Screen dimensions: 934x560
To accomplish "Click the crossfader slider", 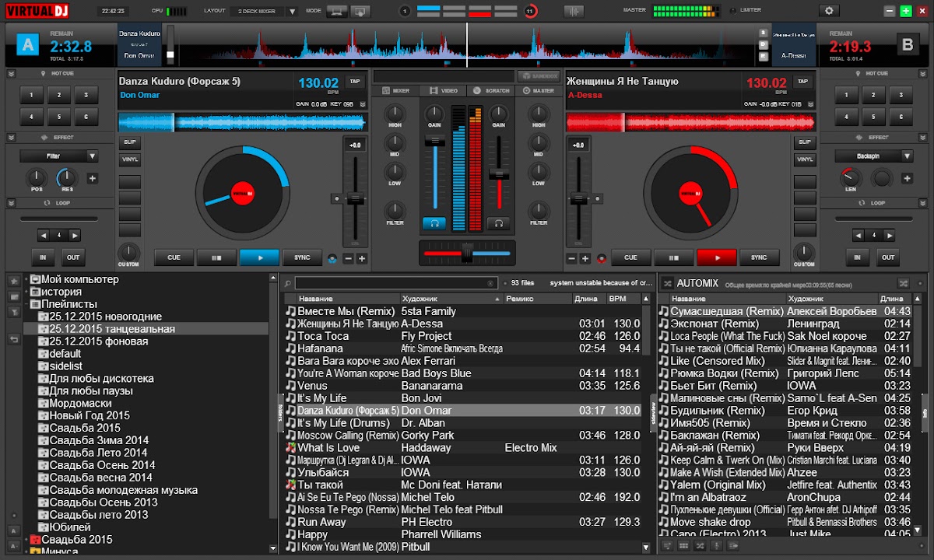I will tap(466, 254).
